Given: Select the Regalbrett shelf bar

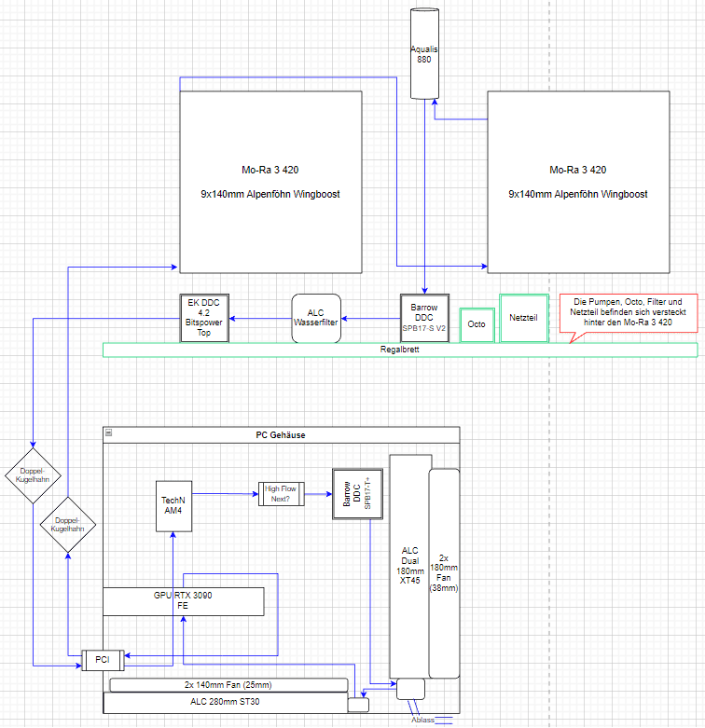Looking at the screenshot, I should click(400, 350).
